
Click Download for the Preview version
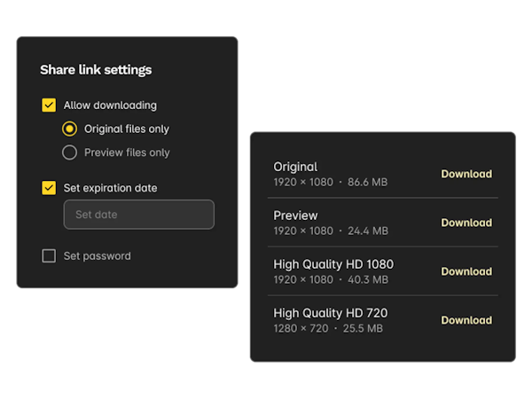[x=466, y=223]
